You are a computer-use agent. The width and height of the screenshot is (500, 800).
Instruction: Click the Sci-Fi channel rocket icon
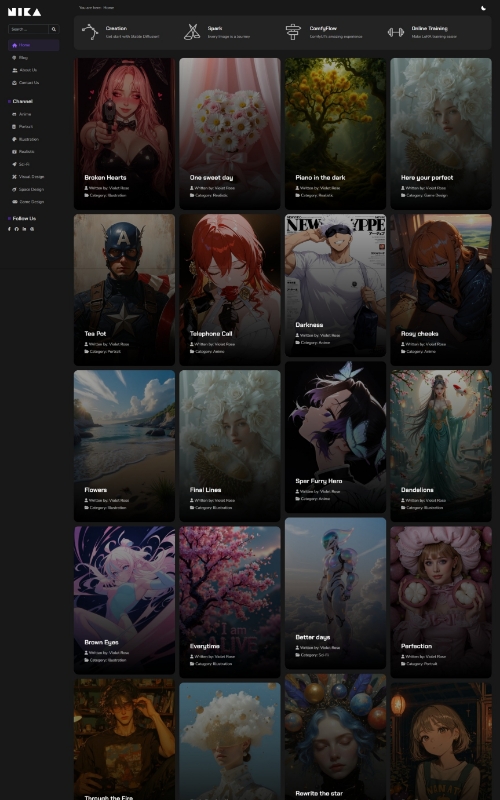[14, 164]
